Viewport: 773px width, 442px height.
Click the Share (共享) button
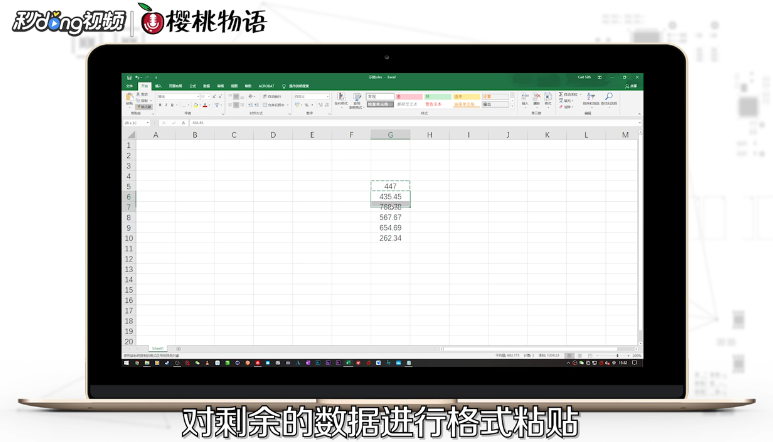click(x=631, y=86)
